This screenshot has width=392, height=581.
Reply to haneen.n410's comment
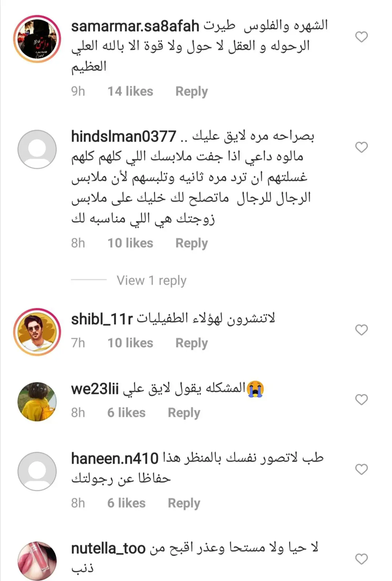pos(184,503)
